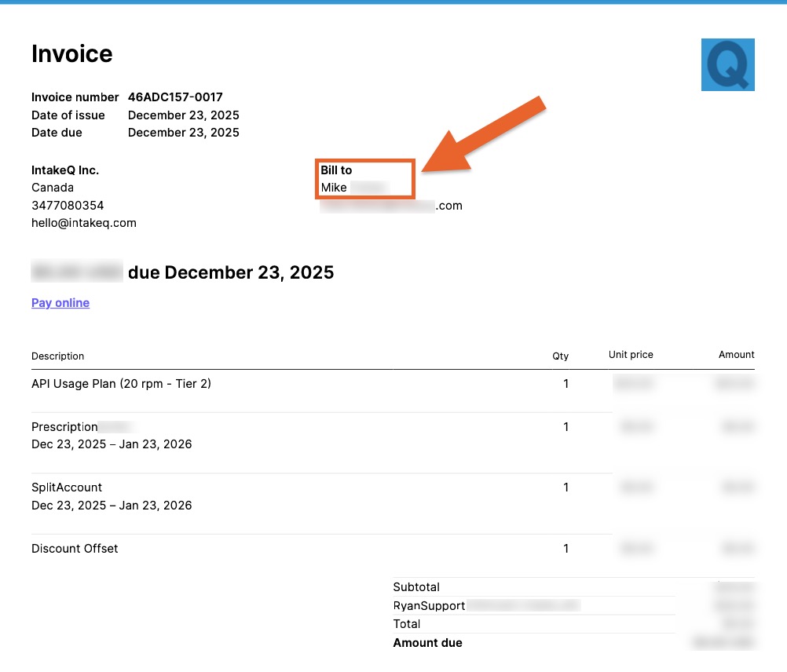This screenshot has height=672, width=787.
Task: Click the due December 23, 2025 heading
Action: pos(231,272)
